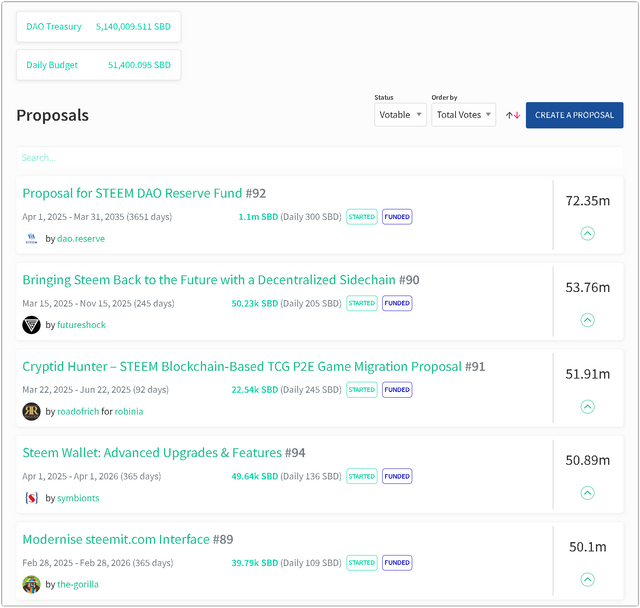Click the 49.64k SBD funding amount
640x608 pixels.
click(255, 476)
